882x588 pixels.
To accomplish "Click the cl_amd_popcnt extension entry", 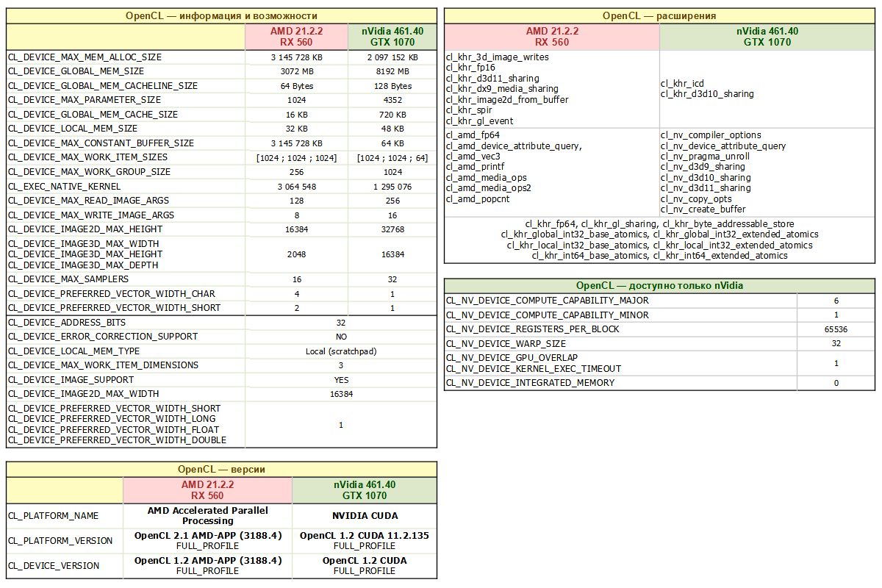I will click(478, 198).
